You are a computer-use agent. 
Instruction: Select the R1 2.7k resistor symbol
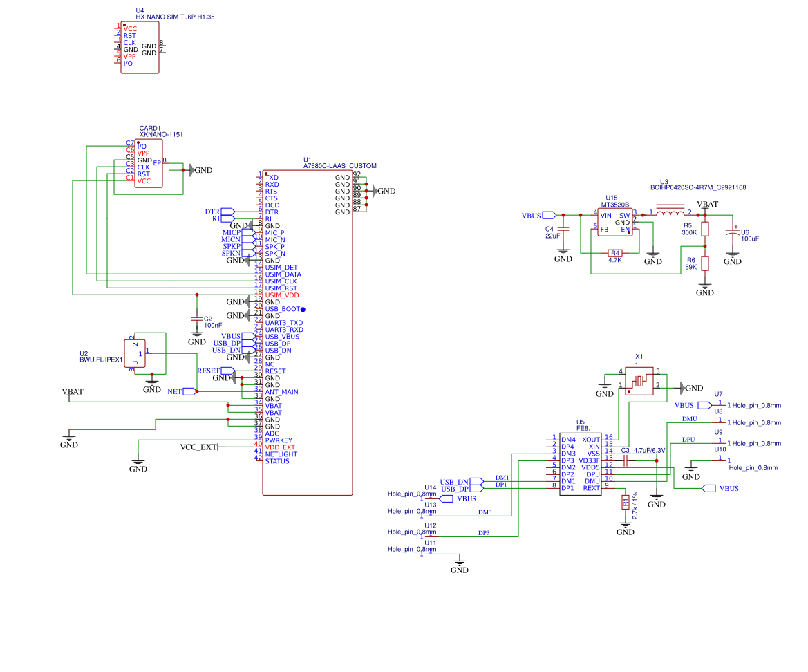625,503
